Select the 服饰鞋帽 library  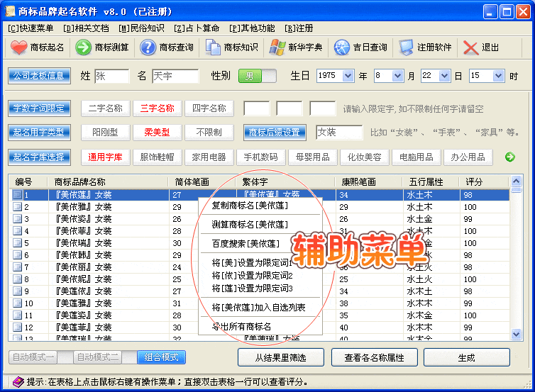158,157
